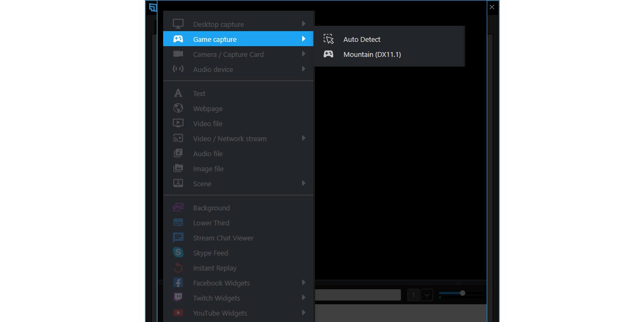Select the Camera / Capture Card icon
The width and height of the screenshot is (644, 322).
pos(178,54)
